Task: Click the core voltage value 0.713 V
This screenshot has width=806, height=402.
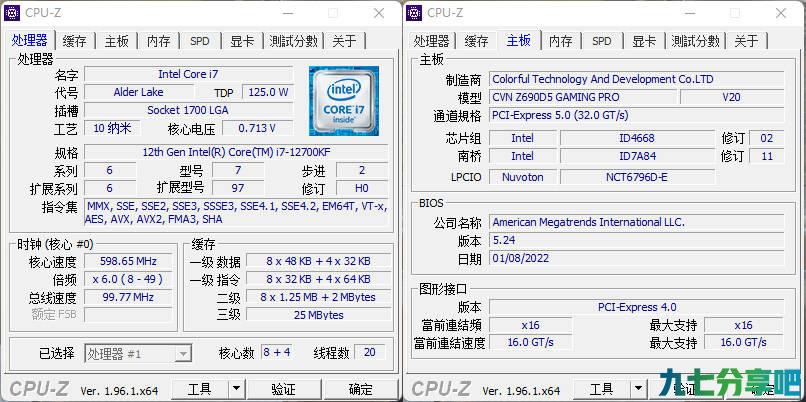Action: [x=257, y=128]
